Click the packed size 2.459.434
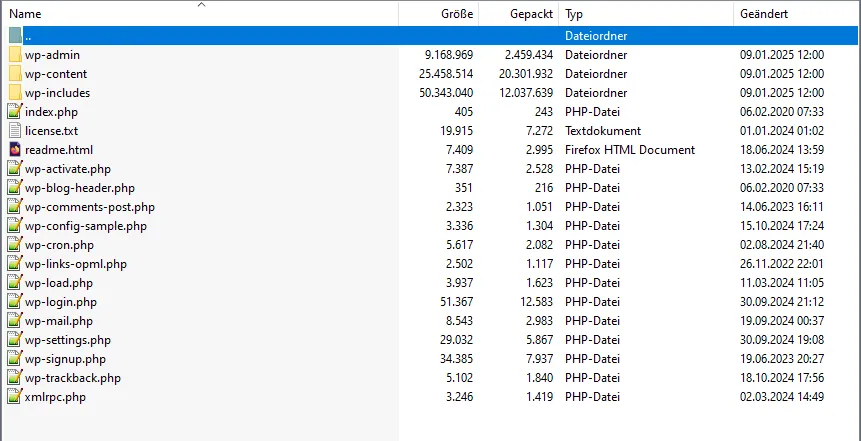861x441 pixels. pyautogui.click(x=529, y=55)
